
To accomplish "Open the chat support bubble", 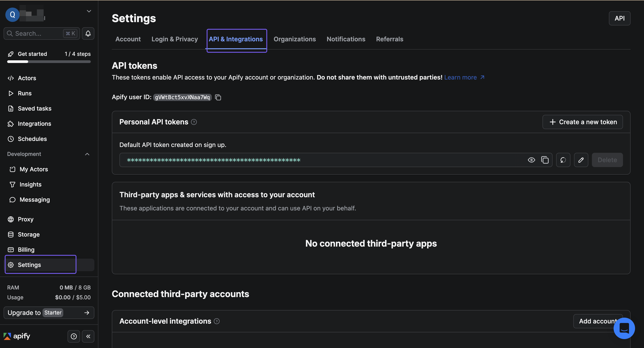I will [624, 328].
